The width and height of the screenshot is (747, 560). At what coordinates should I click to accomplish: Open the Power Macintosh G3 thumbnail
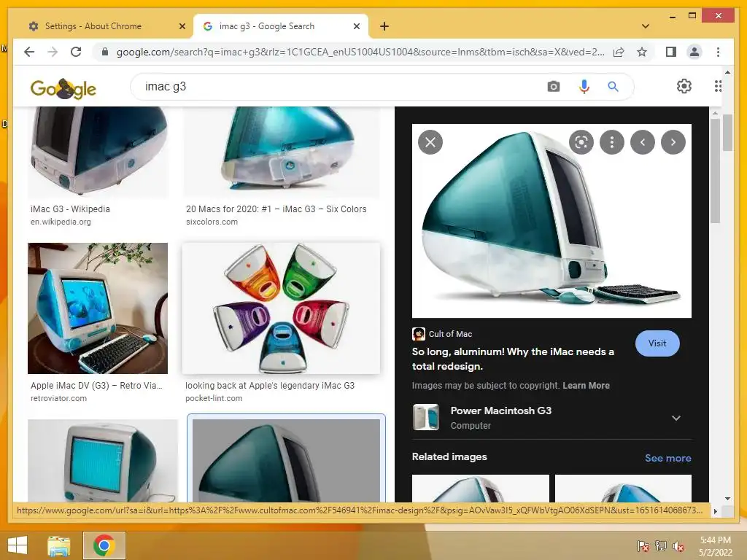click(x=425, y=417)
